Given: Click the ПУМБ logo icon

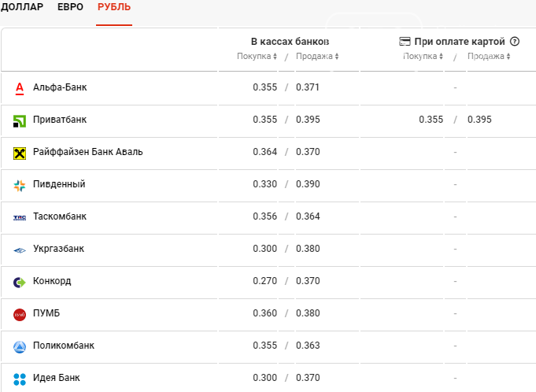Looking at the screenshot, I should pyautogui.click(x=20, y=315).
